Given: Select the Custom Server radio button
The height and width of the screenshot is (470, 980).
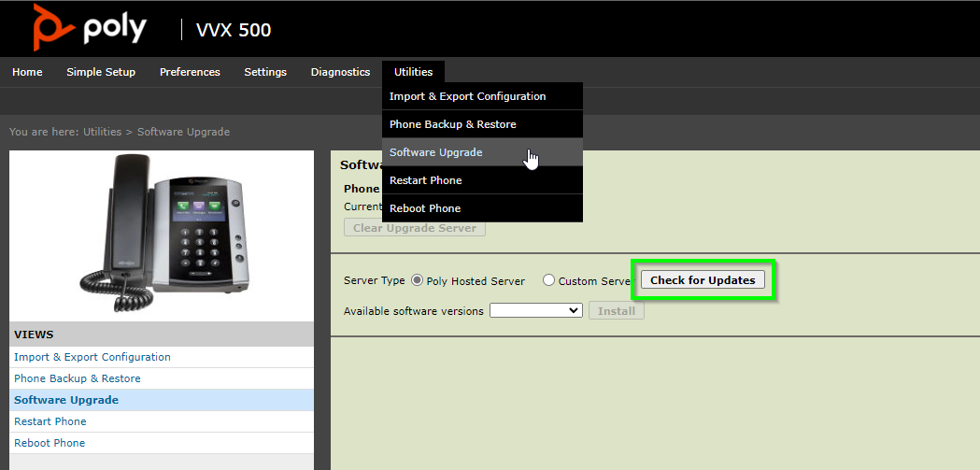Looking at the screenshot, I should click(548, 280).
